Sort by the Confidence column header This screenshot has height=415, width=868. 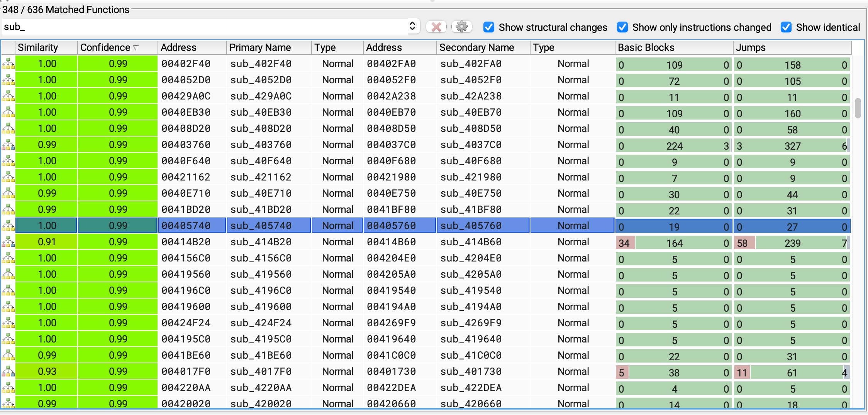(x=117, y=47)
